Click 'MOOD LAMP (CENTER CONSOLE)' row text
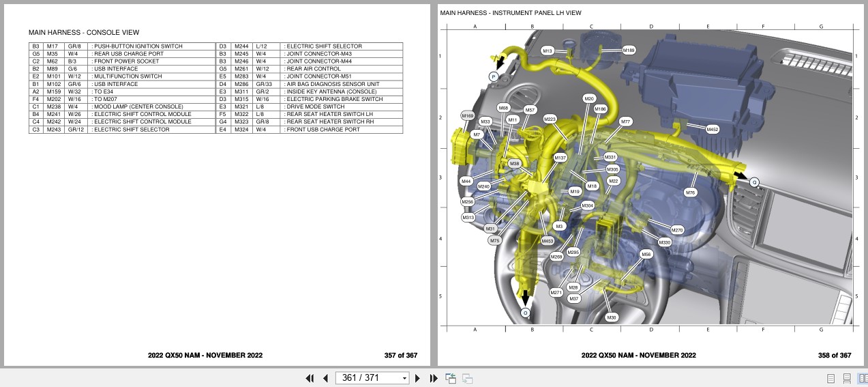 coord(138,106)
